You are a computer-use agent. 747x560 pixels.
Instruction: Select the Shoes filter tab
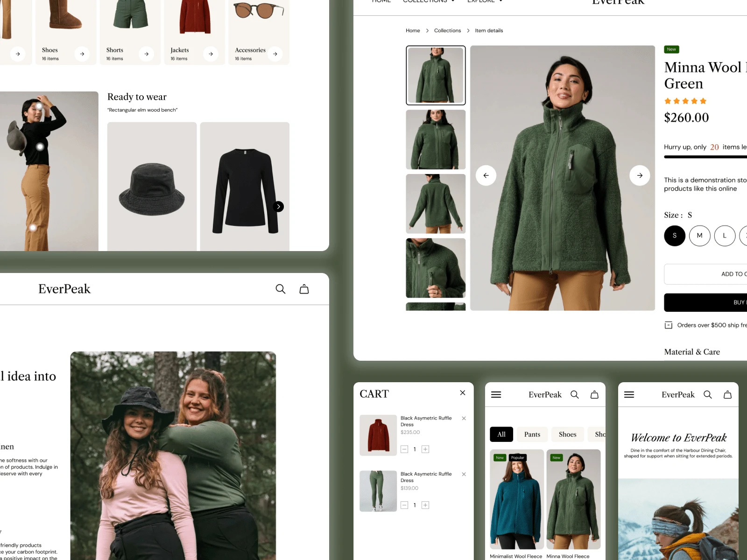[568, 434]
